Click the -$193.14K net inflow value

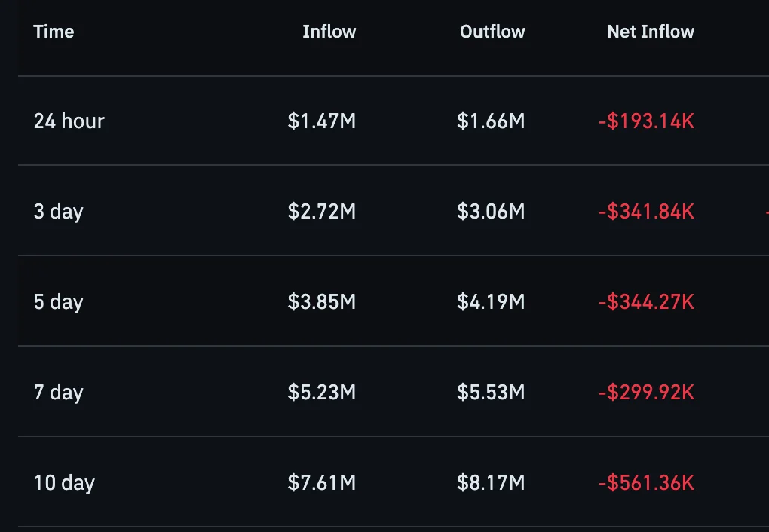tap(646, 121)
